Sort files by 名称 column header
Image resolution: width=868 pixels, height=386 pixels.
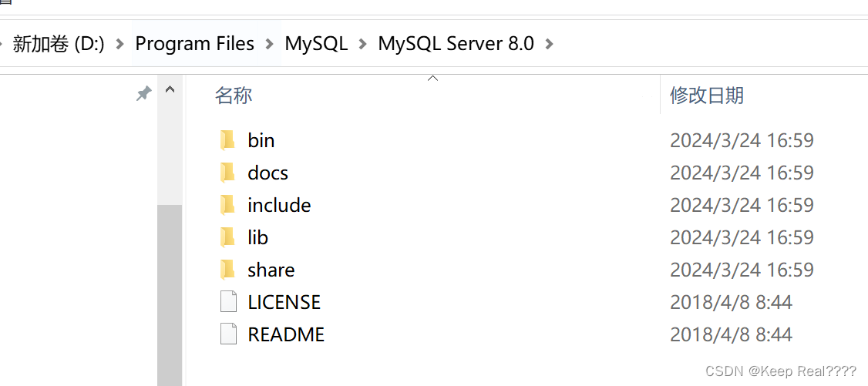coord(234,96)
